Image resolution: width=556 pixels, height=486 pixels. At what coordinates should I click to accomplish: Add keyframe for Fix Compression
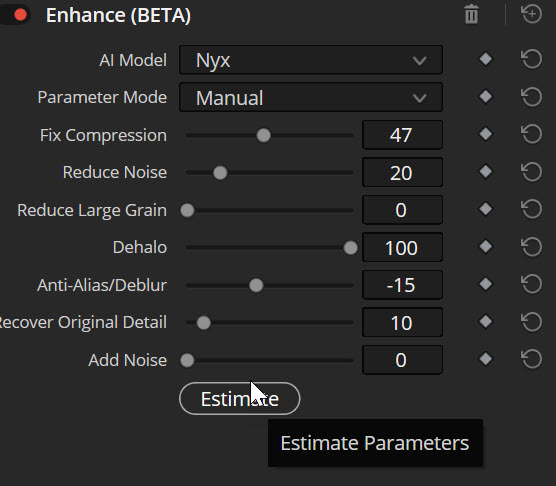[485, 134]
